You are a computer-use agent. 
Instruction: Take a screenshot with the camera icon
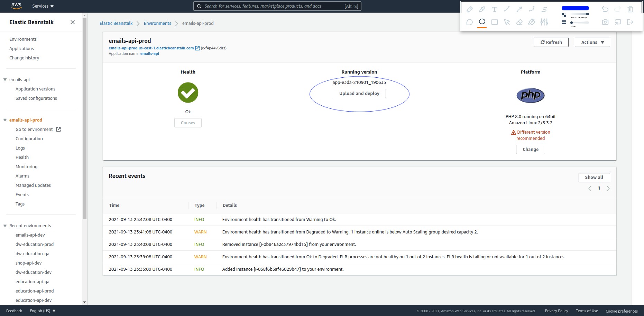605,22
